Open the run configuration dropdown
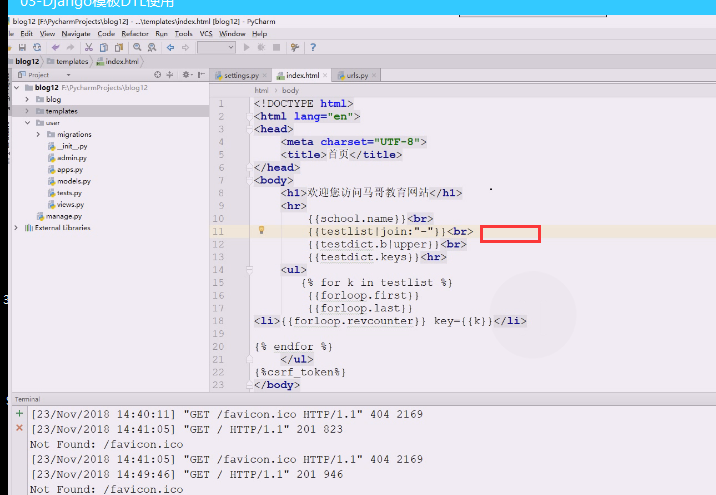 tap(216, 47)
